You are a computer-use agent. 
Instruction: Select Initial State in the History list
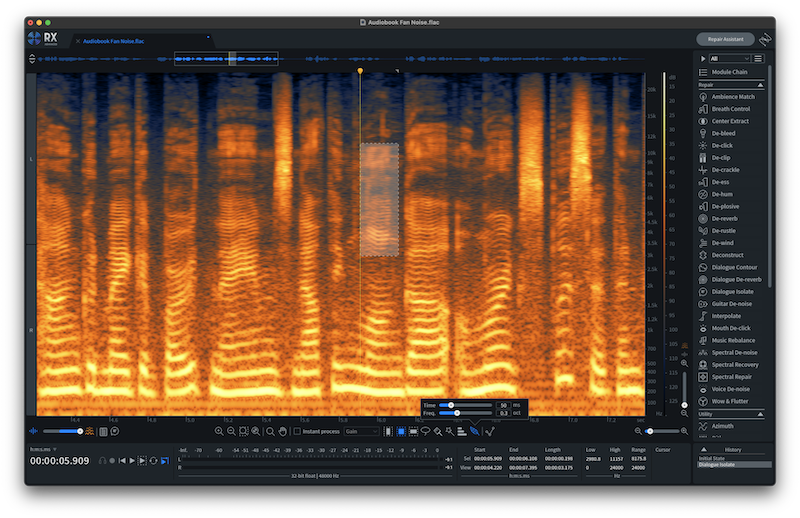coord(713,458)
